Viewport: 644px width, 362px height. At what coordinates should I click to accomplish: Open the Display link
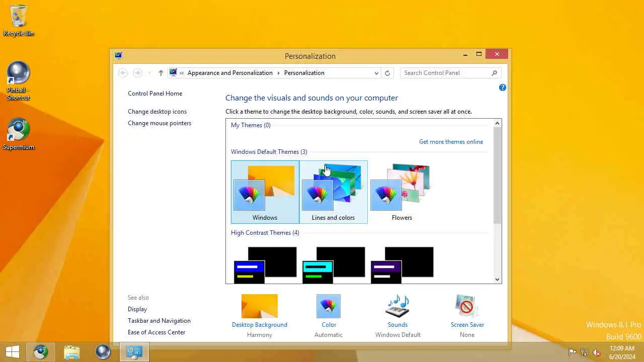point(137,309)
